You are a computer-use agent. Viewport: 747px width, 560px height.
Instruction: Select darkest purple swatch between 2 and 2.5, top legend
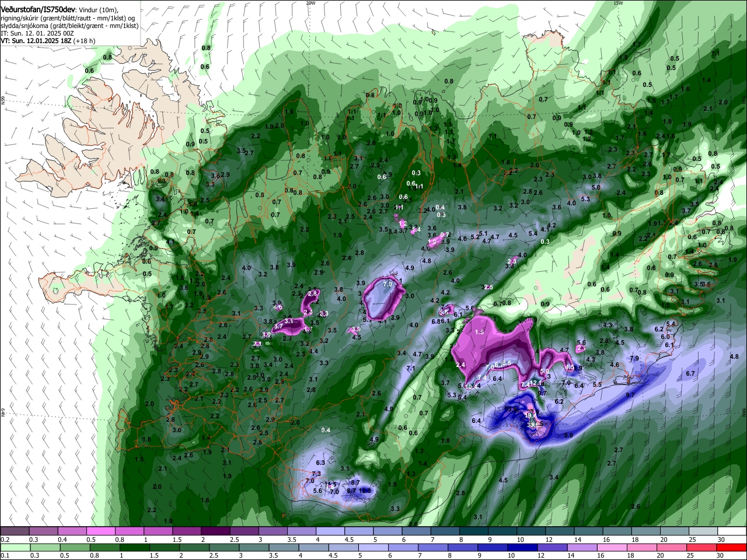pyautogui.click(x=215, y=531)
